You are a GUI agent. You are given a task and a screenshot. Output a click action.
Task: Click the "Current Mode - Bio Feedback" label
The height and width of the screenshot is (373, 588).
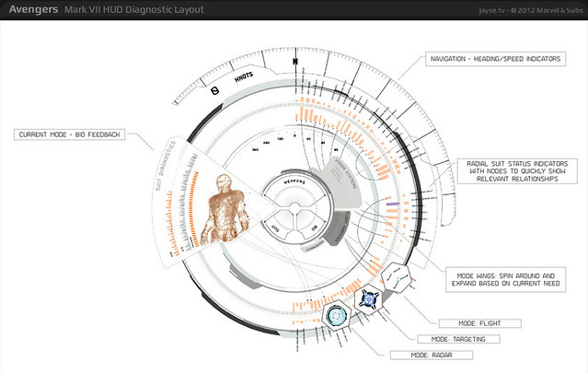coord(70,134)
